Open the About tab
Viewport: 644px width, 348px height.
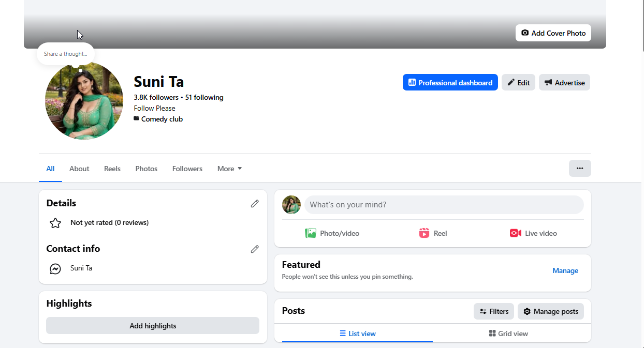[x=79, y=169]
